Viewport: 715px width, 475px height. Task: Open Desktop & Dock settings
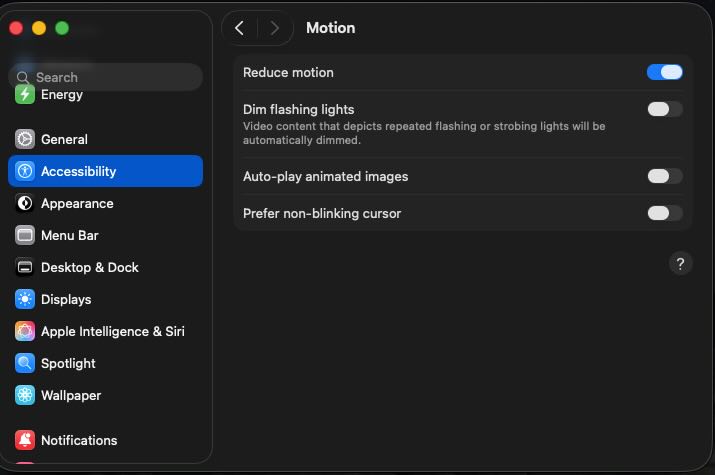click(x=105, y=267)
